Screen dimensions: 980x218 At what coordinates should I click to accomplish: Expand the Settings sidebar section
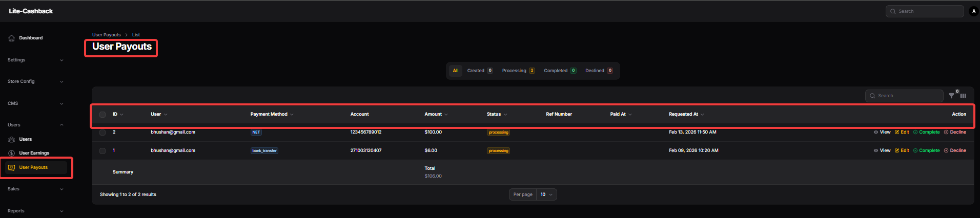pyautogui.click(x=35, y=60)
